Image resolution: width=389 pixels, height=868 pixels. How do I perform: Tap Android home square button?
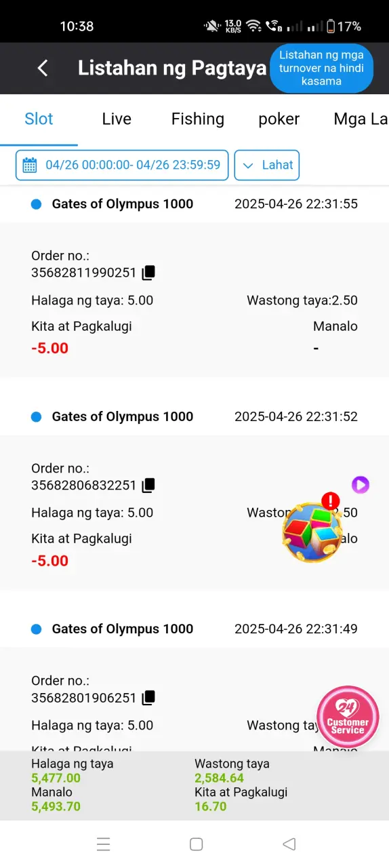click(x=197, y=844)
